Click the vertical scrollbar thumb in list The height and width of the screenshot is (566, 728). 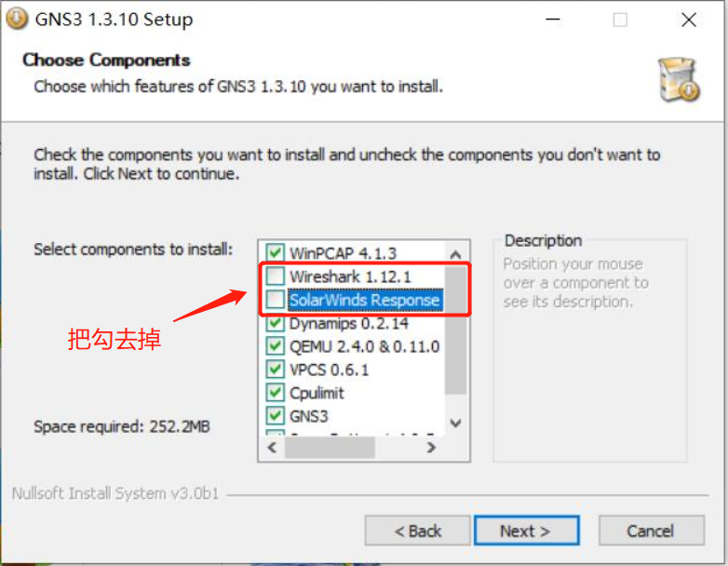pos(455,330)
